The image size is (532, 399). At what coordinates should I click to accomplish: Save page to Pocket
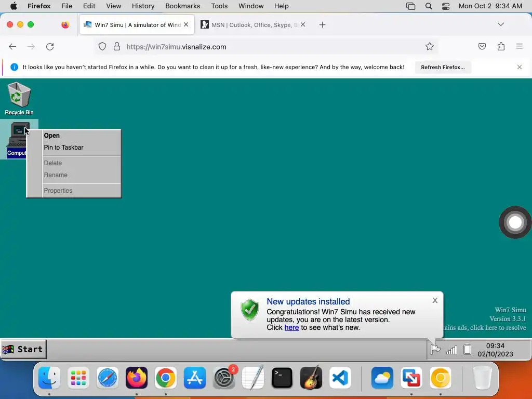[x=482, y=46]
